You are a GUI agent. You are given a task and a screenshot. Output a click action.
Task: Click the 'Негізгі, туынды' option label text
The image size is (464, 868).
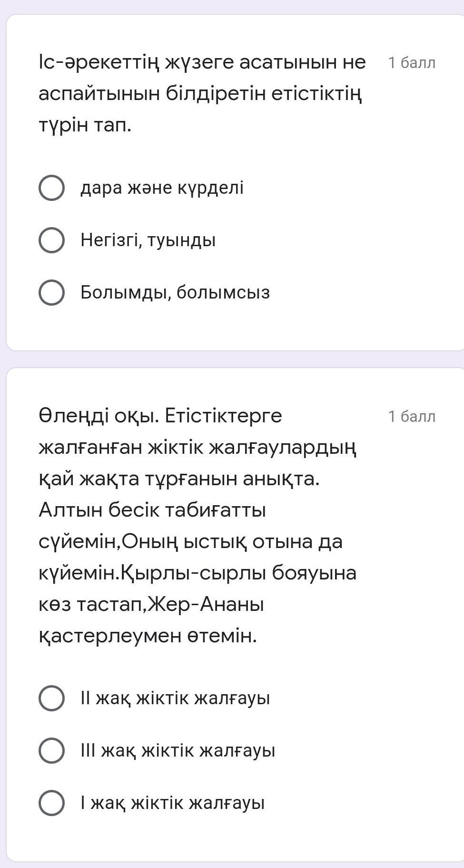click(x=148, y=240)
